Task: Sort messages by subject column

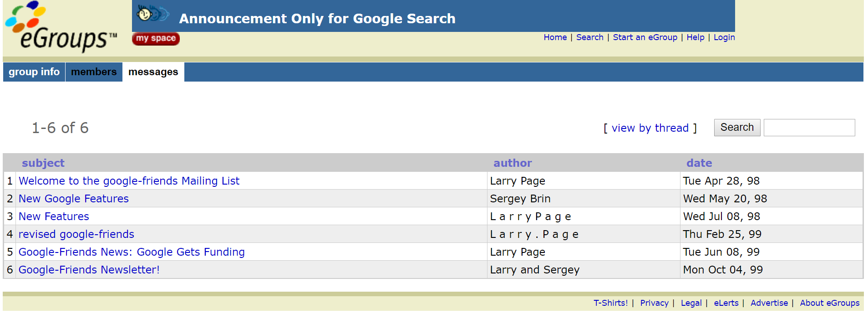Action: (43, 163)
